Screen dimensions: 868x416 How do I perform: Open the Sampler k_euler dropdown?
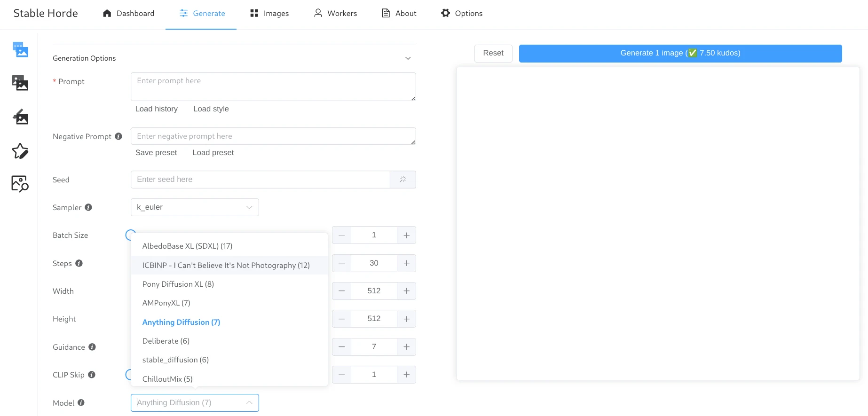pos(195,207)
